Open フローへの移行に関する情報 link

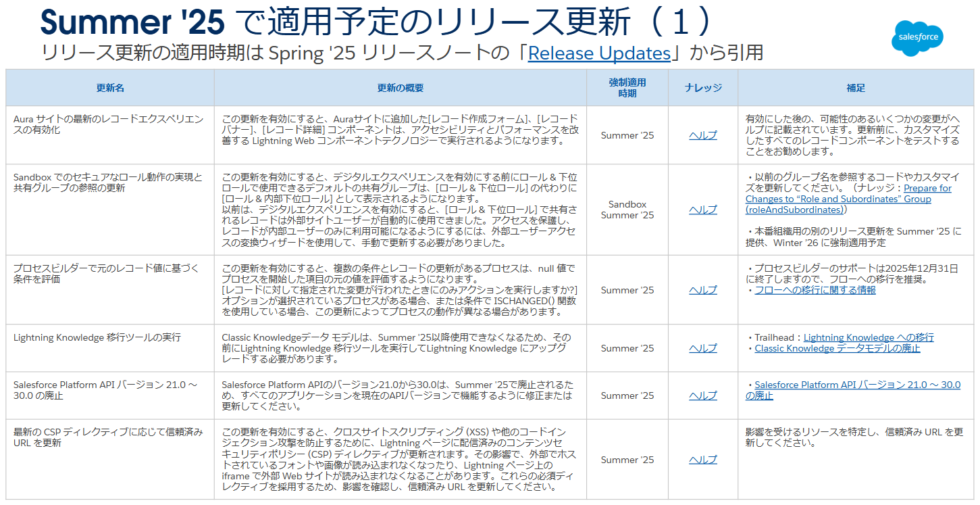[x=815, y=290]
